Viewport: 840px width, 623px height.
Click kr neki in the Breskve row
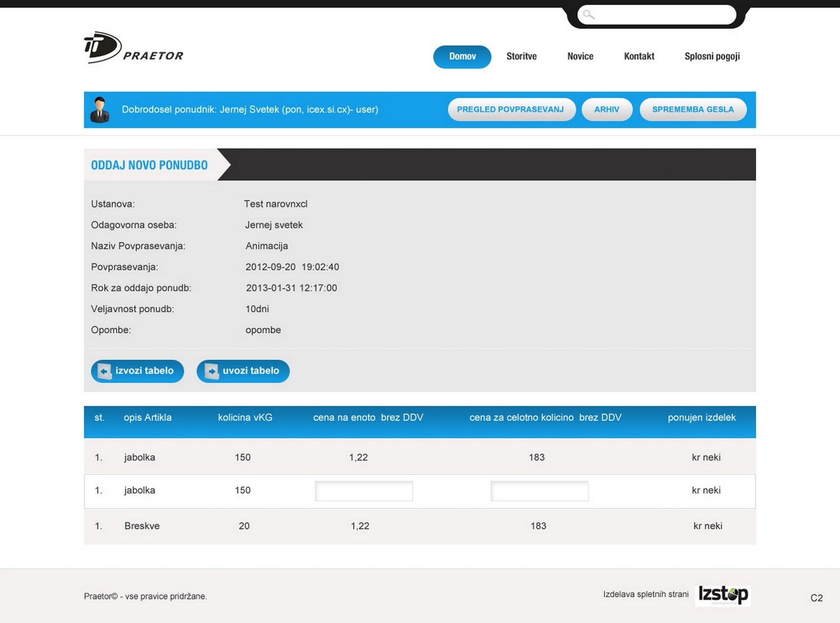pyautogui.click(x=708, y=526)
